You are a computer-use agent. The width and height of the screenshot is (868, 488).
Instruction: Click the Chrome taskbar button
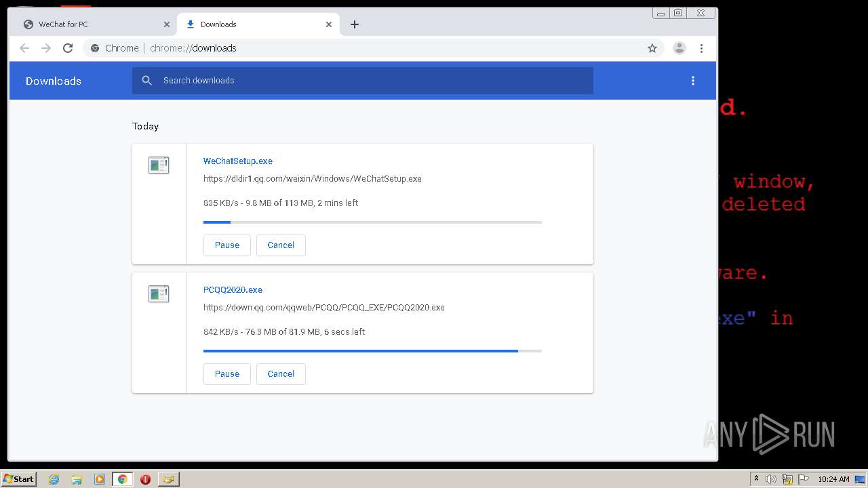[123, 479]
